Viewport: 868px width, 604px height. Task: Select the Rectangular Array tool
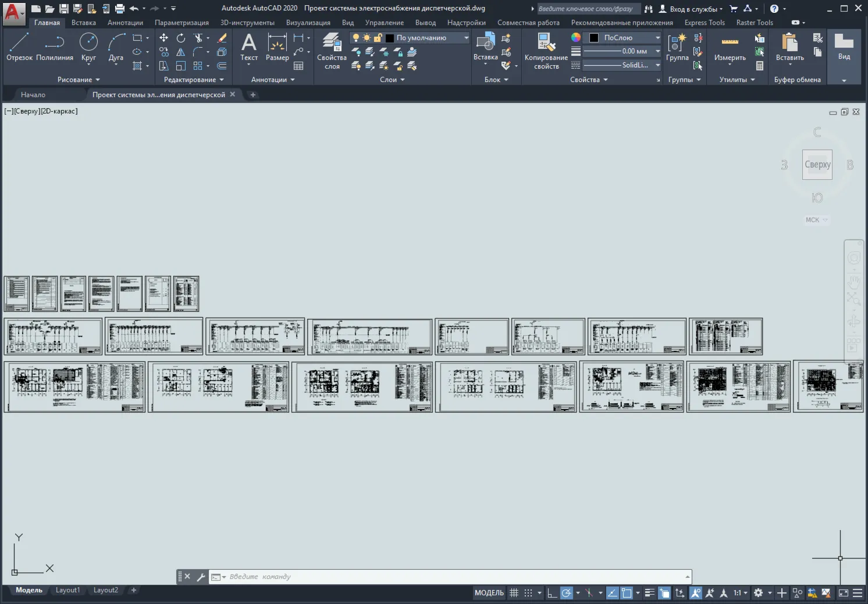[x=198, y=66]
